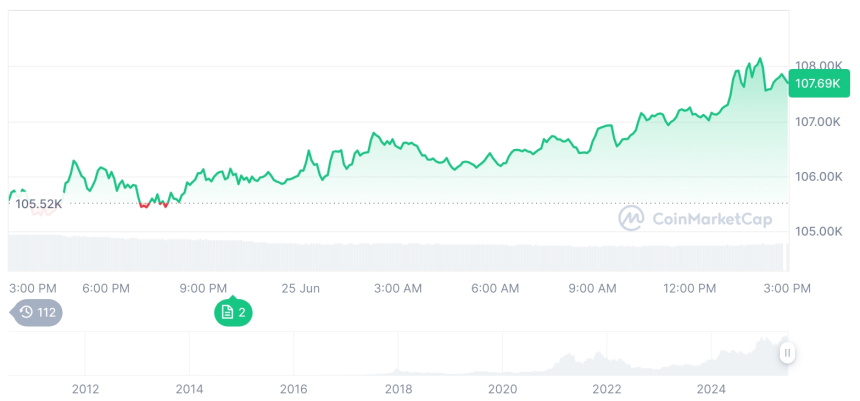The height and width of the screenshot is (401, 860).
Task: Click the 105.00K price axis label
Action: point(815,231)
